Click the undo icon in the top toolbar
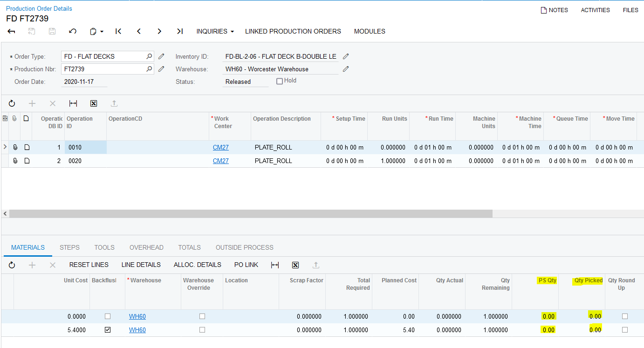The image size is (644, 348). 73,31
